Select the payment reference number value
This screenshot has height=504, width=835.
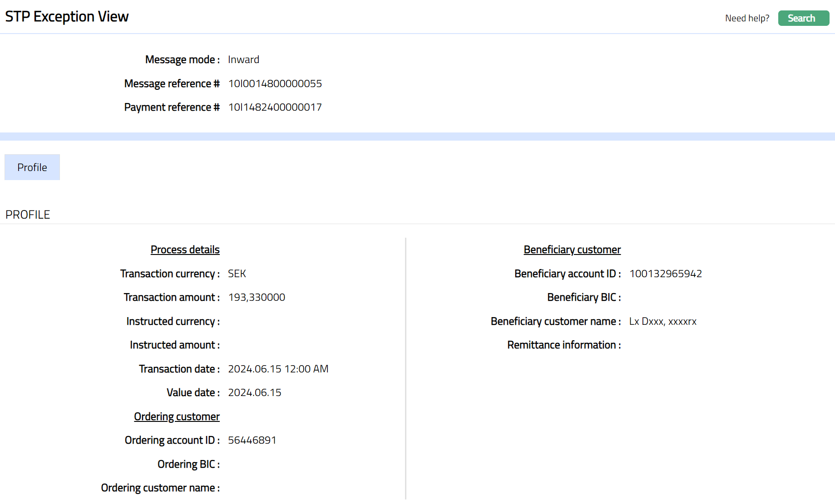(x=275, y=108)
